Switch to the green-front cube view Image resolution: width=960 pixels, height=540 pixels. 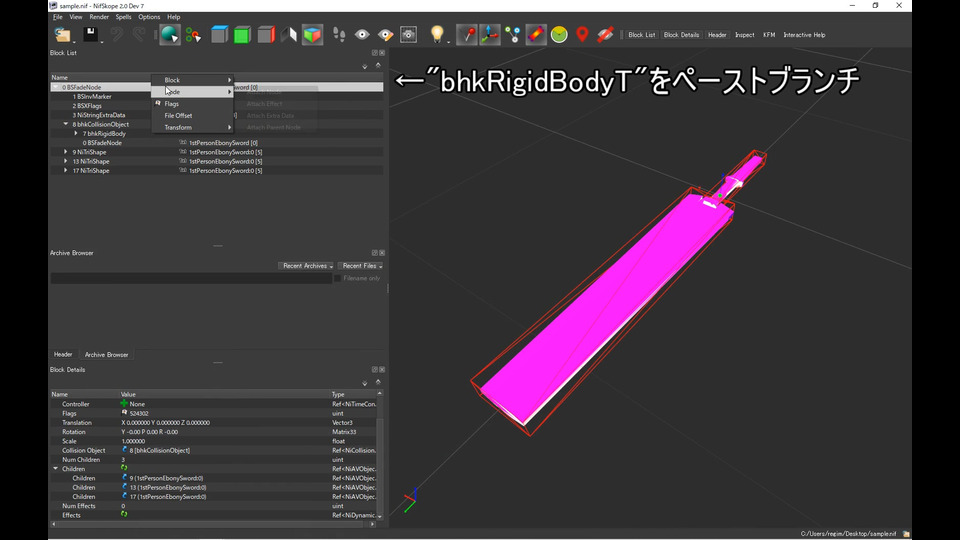242,35
